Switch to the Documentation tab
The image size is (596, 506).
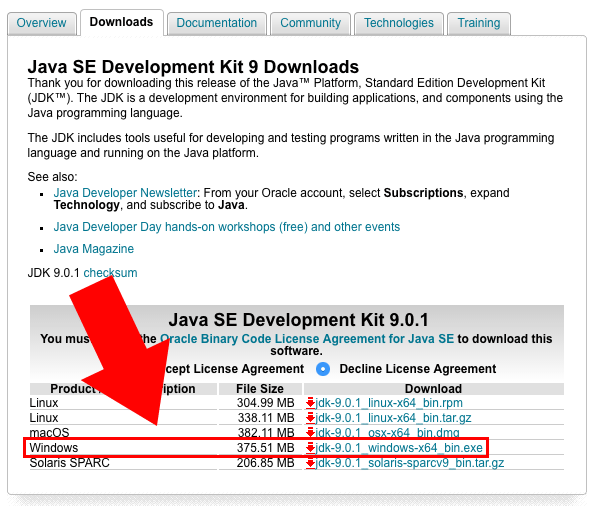[x=217, y=23]
